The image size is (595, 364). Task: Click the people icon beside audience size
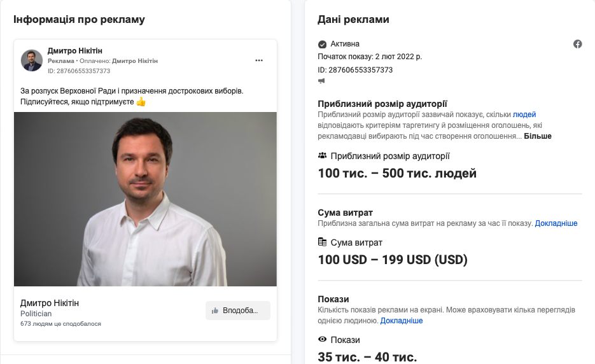coord(322,155)
